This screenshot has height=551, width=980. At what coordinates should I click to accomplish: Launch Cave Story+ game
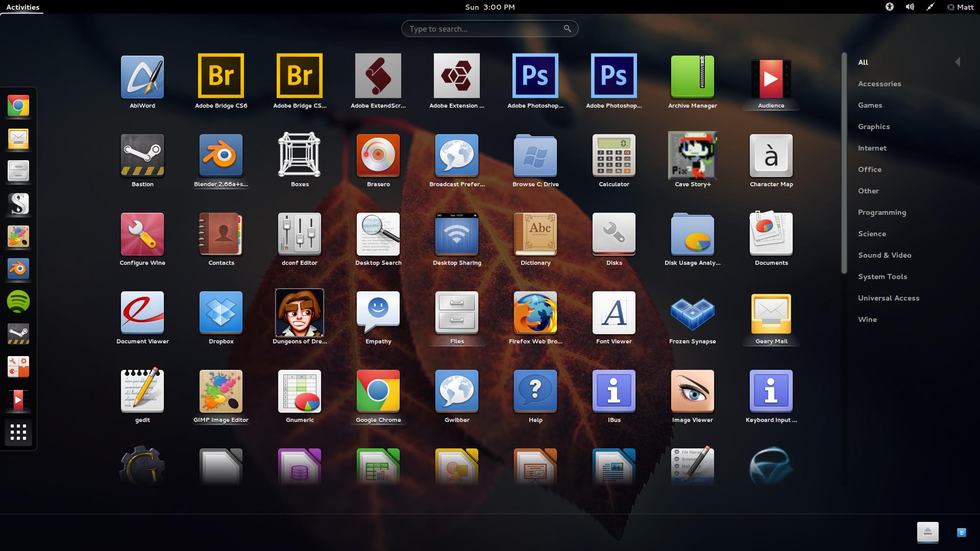coord(693,155)
